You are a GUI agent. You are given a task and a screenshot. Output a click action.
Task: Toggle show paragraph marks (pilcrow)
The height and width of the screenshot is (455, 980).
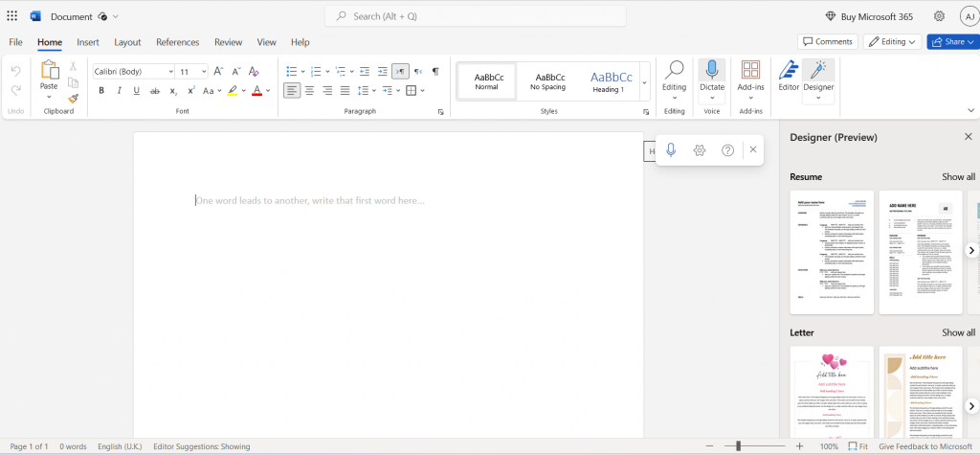[x=435, y=71]
